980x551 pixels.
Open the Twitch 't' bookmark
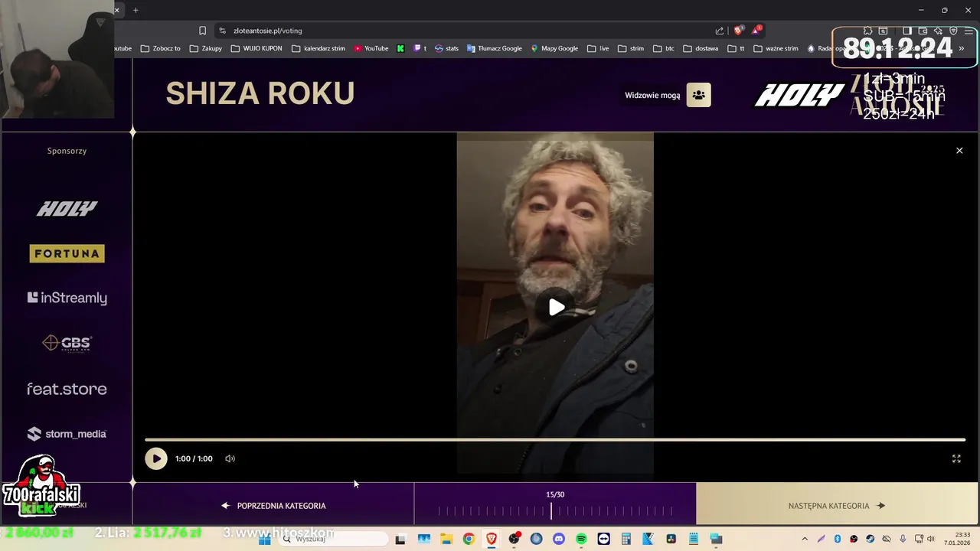pos(420,48)
